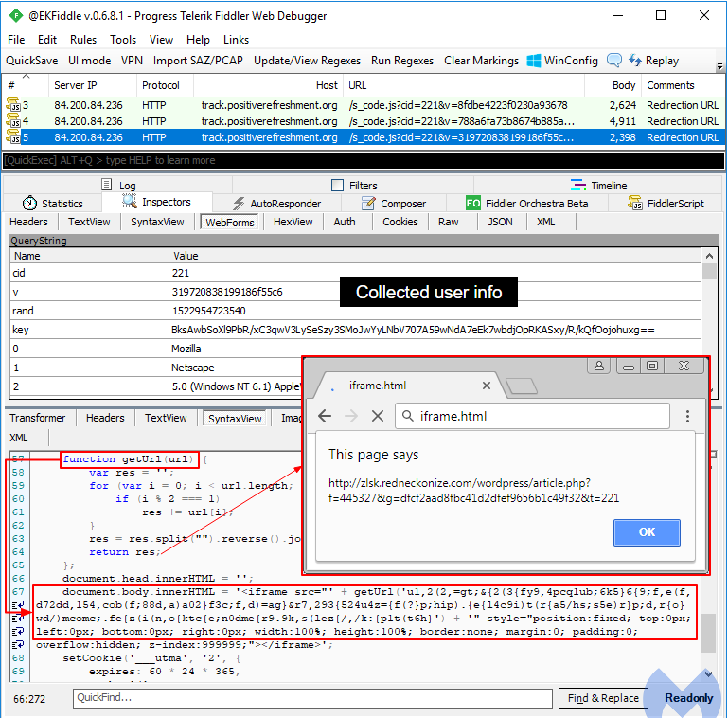Select the key row in QueryString grid

355,330
